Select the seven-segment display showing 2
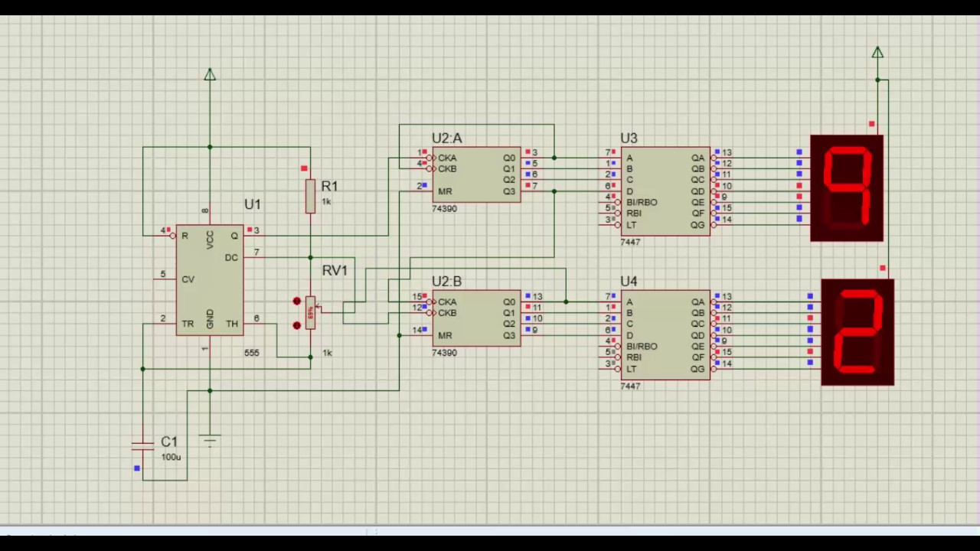 click(857, 332)
